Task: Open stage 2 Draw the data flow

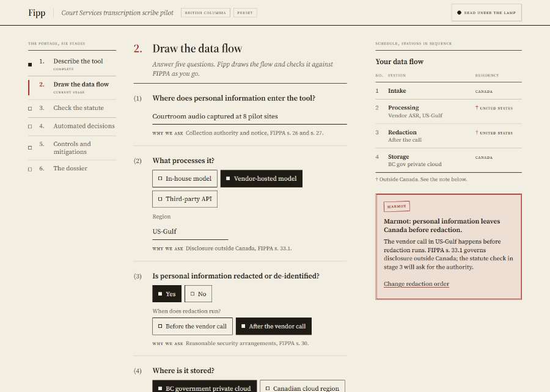Action: pyautogui.click(x=72, y=87)
